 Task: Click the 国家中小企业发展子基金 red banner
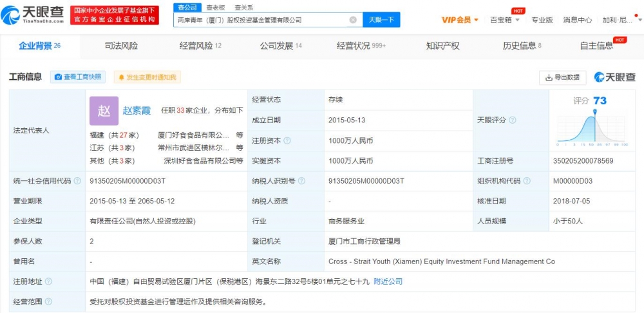115,15
